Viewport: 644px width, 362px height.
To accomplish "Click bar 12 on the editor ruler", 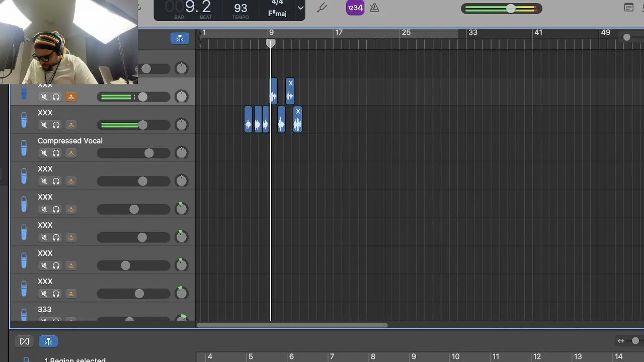I will [537, 356].
